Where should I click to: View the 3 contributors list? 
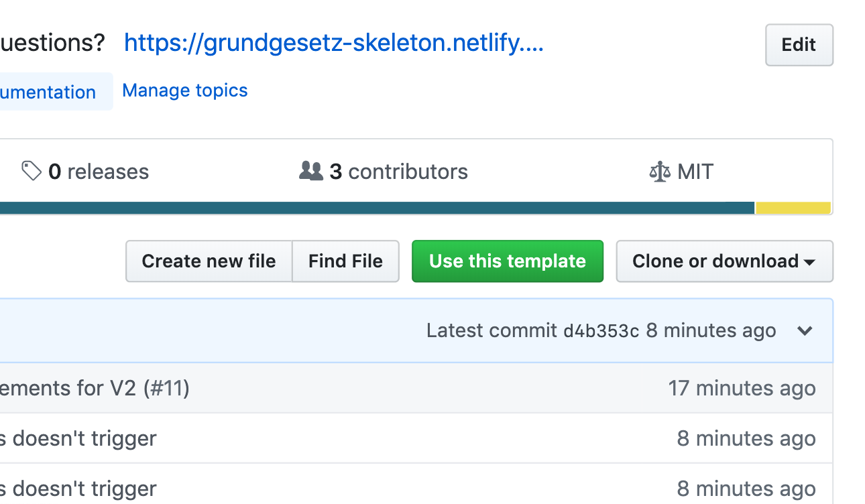coord(398,172)
